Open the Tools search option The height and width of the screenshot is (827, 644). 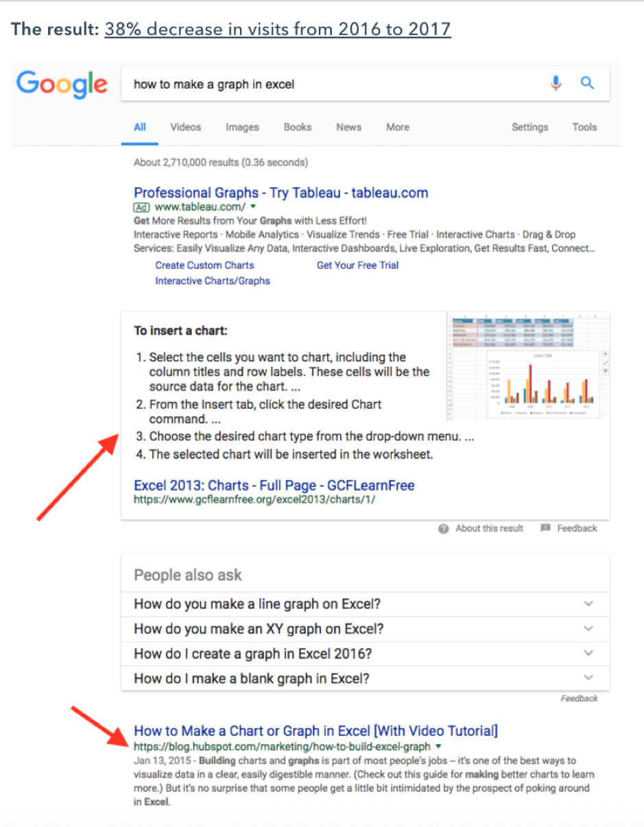[584, 128]
